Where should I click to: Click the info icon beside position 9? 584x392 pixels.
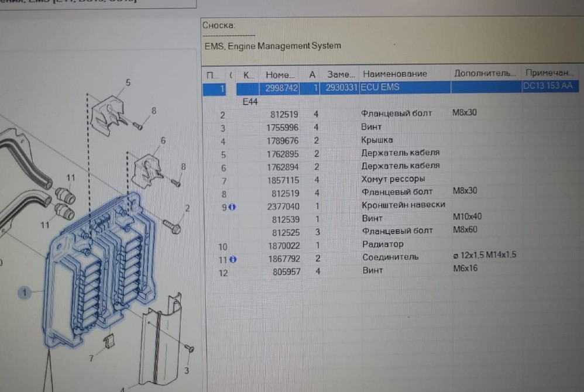[232, 206]
